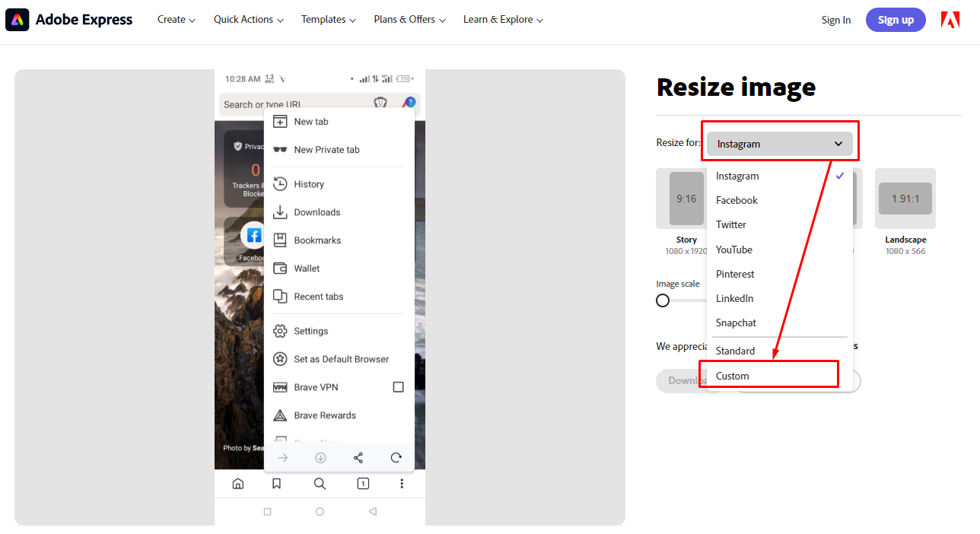Click the Sign up button
Image resolution: width=980 pixels, height=534 pixels.
click(x=896, y=20)
